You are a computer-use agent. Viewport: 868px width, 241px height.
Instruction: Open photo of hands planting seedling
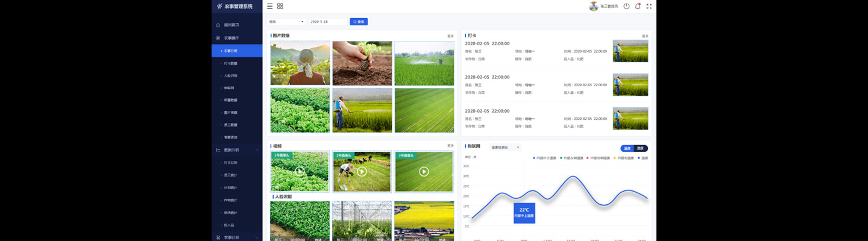click(362, 63)
